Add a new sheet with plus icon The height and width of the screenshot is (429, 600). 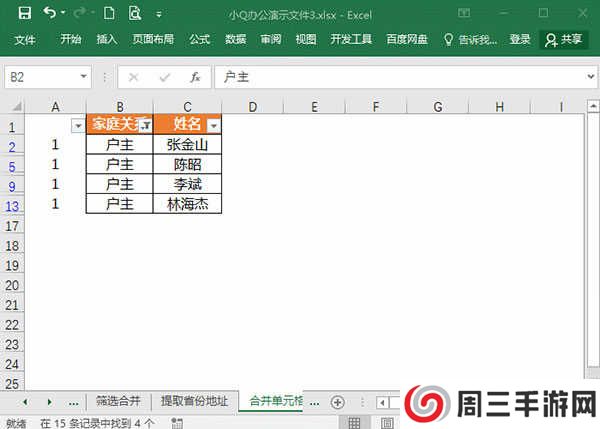click(x=337, y=401)
